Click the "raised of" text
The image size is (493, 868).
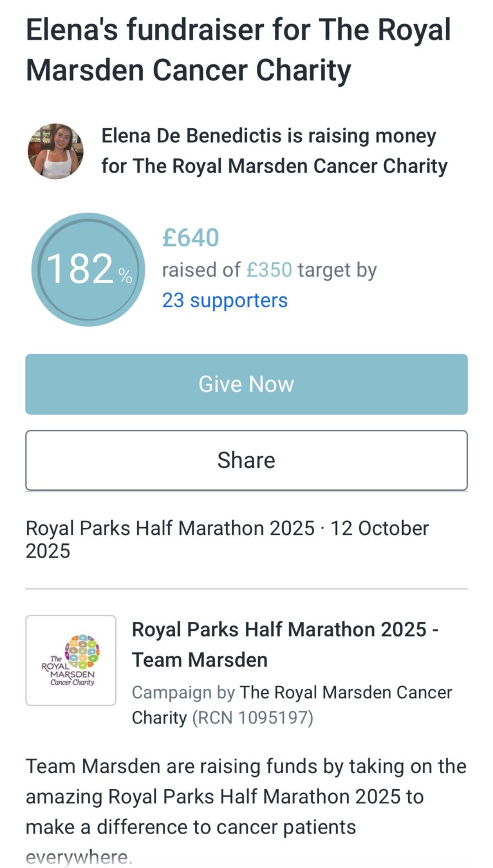201,270
